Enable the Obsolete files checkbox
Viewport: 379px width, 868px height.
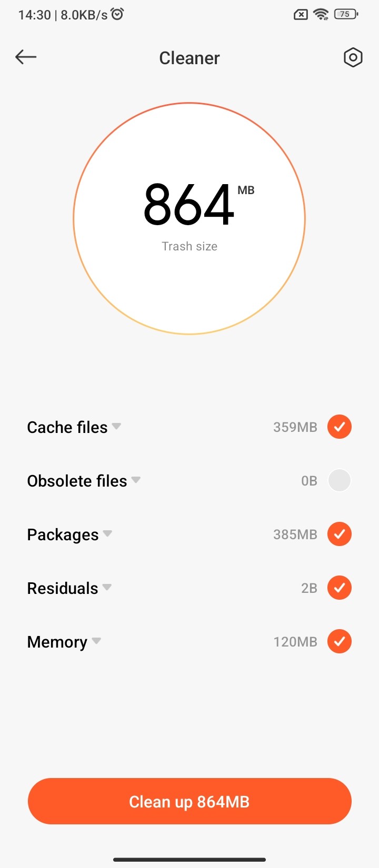tap(340, 480)
